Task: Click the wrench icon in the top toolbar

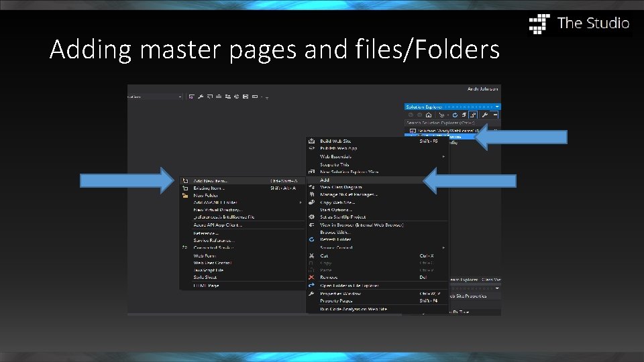Action: coord(201,97)
